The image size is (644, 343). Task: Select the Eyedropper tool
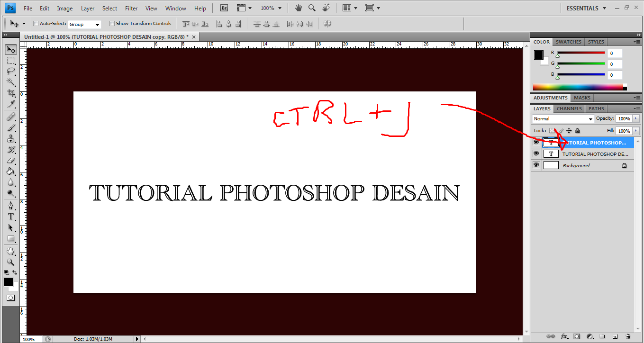(x=11, y=104)
